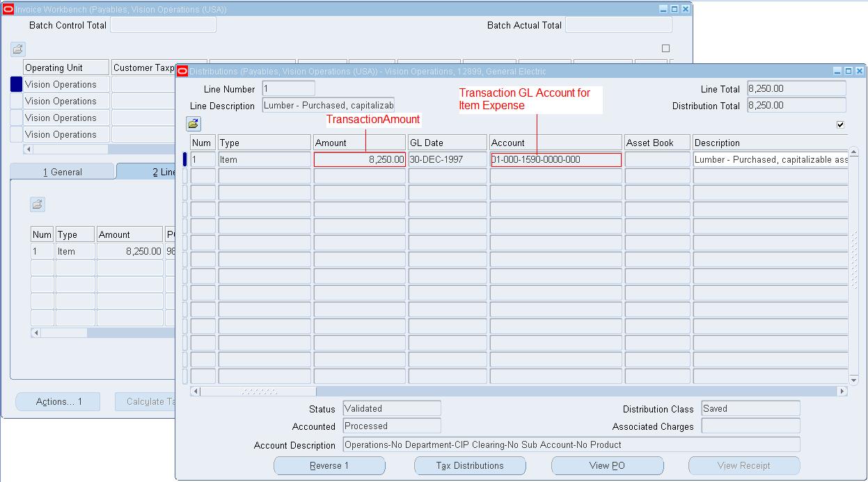Click Calculate Tax button in Invoice Workbench
Viewport: 868px width, 482px height.
click(145, 401)
